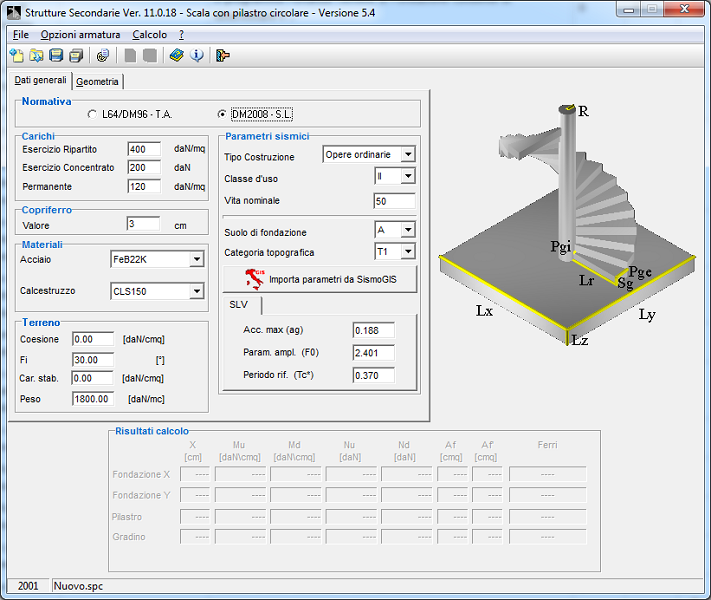The height and width of the screenshot is (600, 711).
Task: Click the Terreno group label
Action: (41, 322)
